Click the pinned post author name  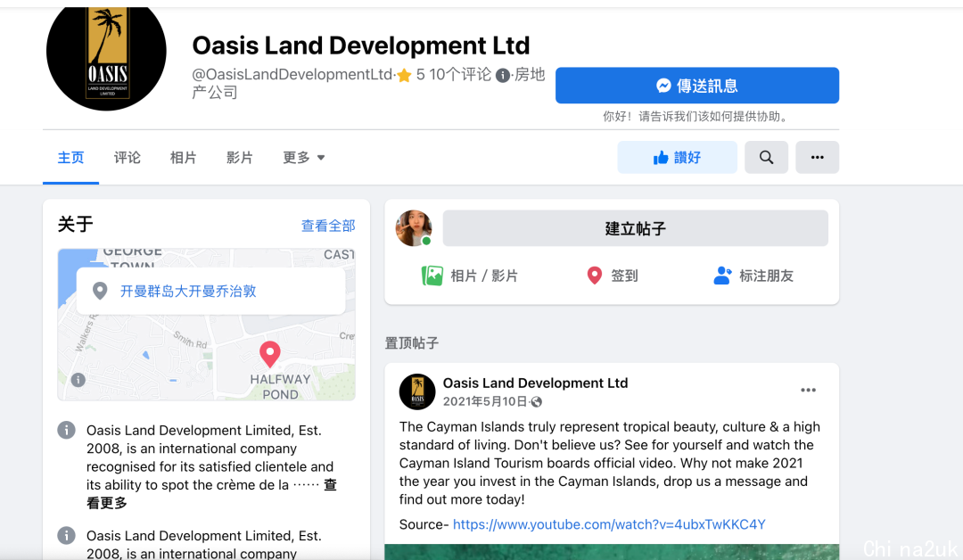(x=536, y=383)
